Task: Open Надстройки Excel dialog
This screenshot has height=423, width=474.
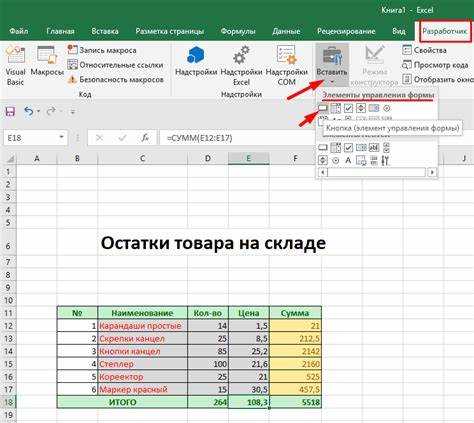Action: click(x=241, y=66)
